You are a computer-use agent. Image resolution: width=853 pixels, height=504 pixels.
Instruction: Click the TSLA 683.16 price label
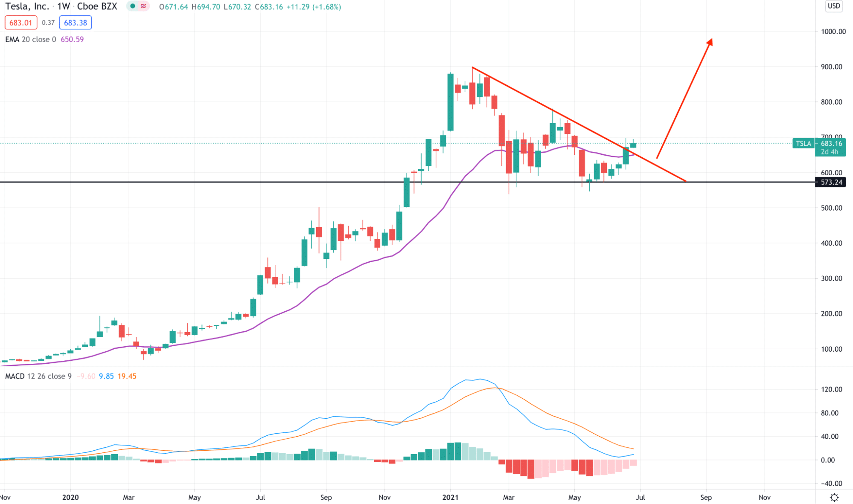(819, 143)
